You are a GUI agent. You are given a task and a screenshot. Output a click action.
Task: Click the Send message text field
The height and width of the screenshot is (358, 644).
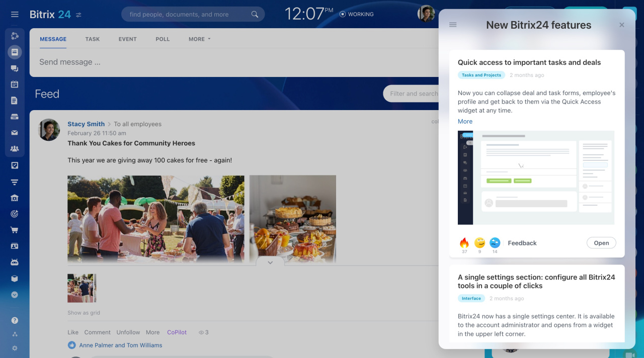pos(234,62)
